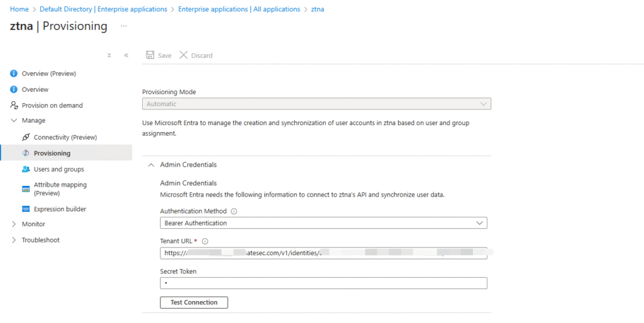Click the Users and groups icon
This screenshot has width=644, height=323.
click(x=26, y=169)
